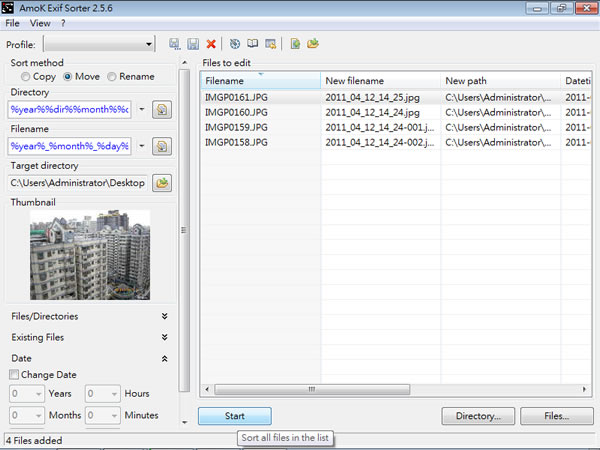Open the File menu

pyautogui.click(x=12, y=22)
